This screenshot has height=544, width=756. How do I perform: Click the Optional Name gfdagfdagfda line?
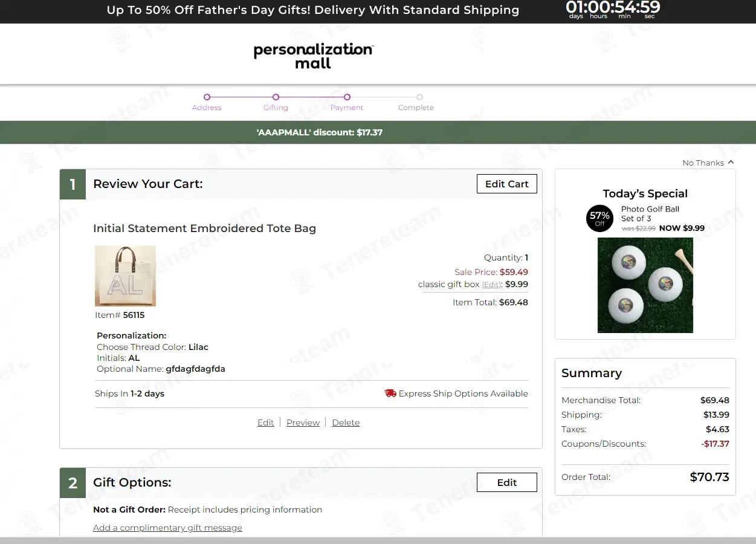(161, 369)
